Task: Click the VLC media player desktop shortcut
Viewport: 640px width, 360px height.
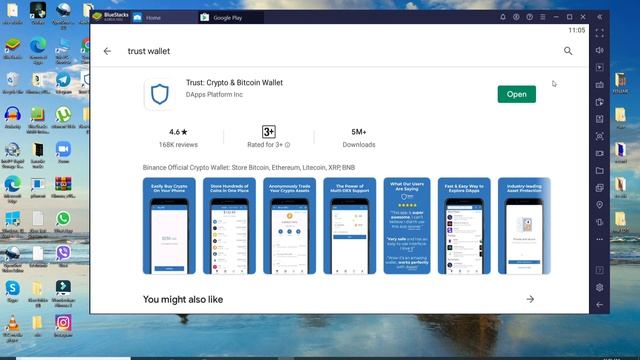Action: coord(13,327)
